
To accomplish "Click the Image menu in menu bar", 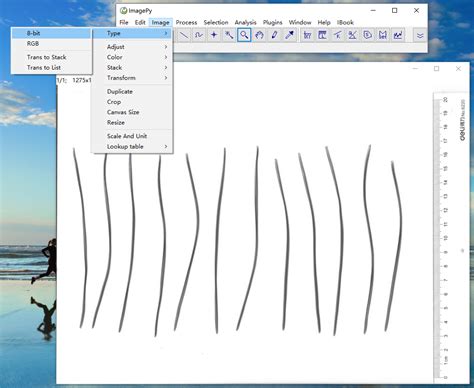I will point(160,22).
